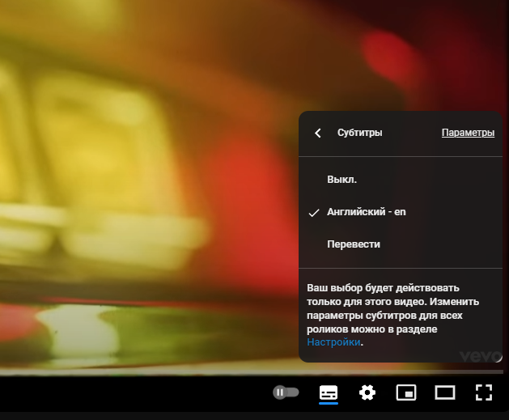Open the Настройки link
Viewport: 509px width, 420px height.
click(x=333, y=342)
